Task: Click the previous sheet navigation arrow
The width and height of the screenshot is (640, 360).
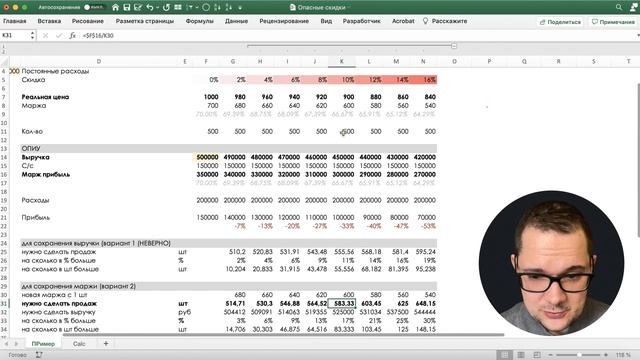Action: pyautogui.click(x=6, y=344)
